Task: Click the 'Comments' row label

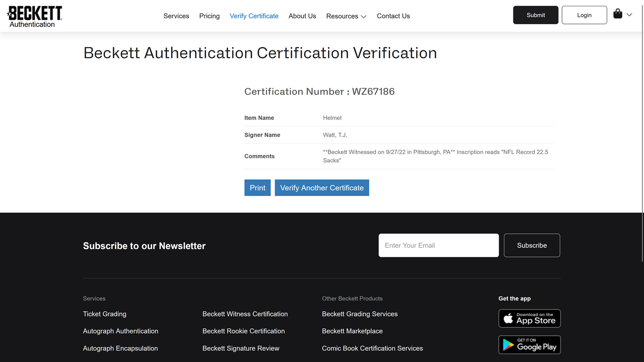Action: click(260, 156)
